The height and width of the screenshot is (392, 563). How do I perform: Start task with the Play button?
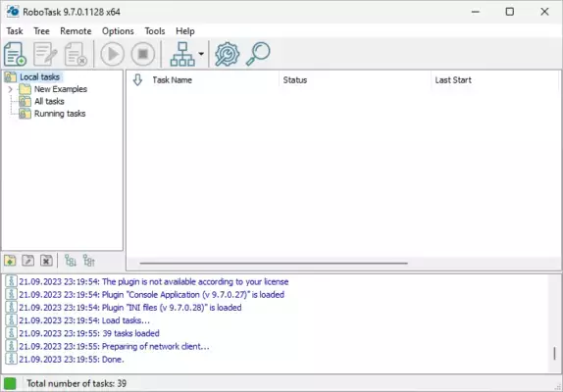click(113, 54)
